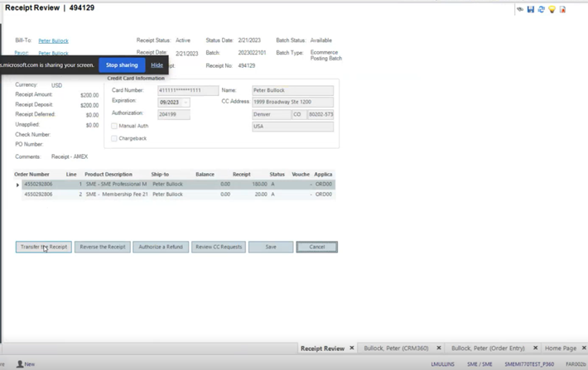Toggle the Manual Auth checkbox
The height and width of the screenshot is (370, 588).
[114, 126]
